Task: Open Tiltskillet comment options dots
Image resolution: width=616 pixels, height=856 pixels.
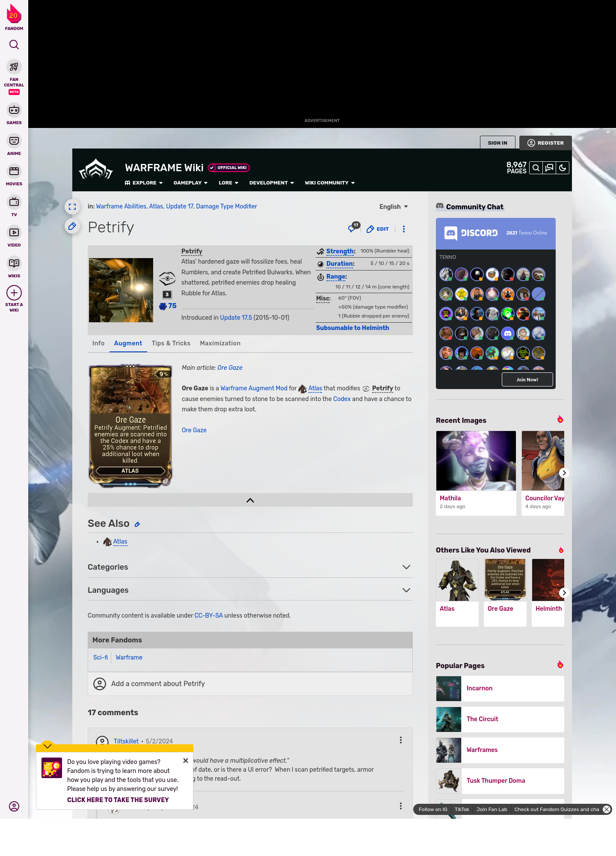Action: 401,740
